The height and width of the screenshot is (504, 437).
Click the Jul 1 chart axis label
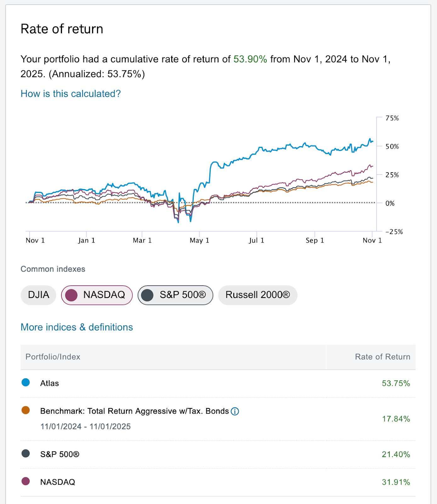(256, 241)
